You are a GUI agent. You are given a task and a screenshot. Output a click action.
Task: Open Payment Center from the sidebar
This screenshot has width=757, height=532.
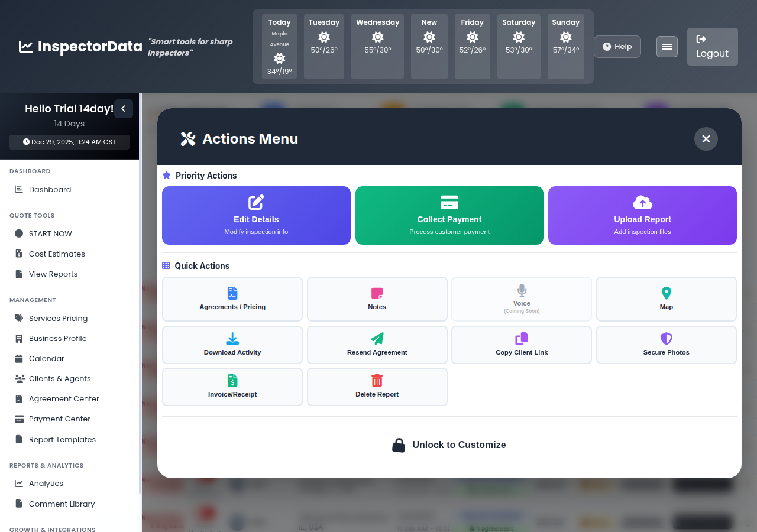click(x=59, y=419)
